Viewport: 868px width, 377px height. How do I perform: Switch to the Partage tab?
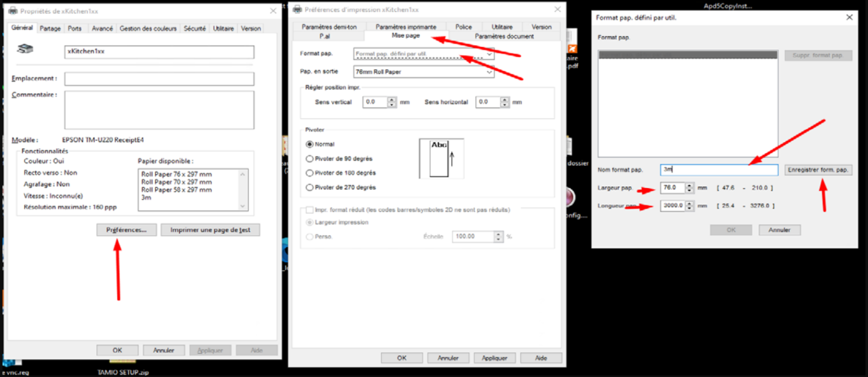click(x=50, y=28)
